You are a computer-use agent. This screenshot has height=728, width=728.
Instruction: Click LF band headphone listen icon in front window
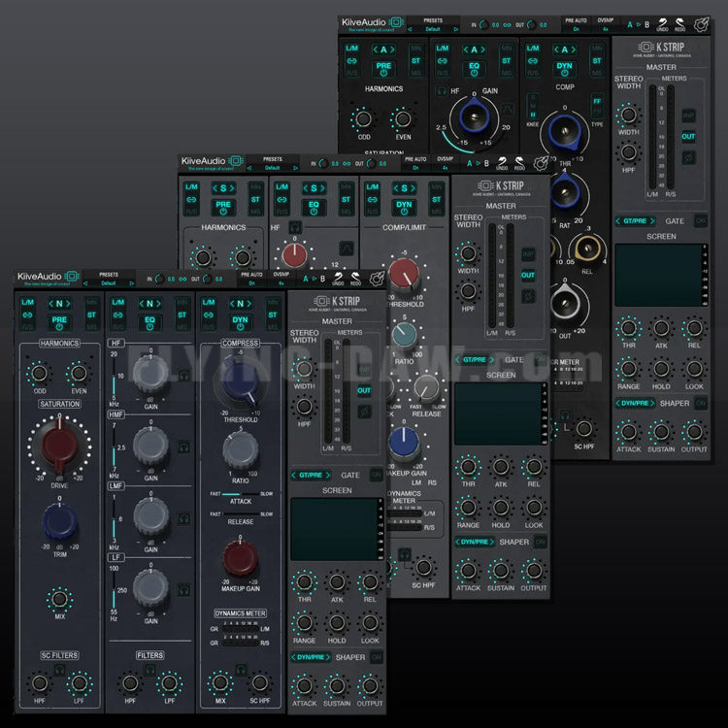pos(183,589)
